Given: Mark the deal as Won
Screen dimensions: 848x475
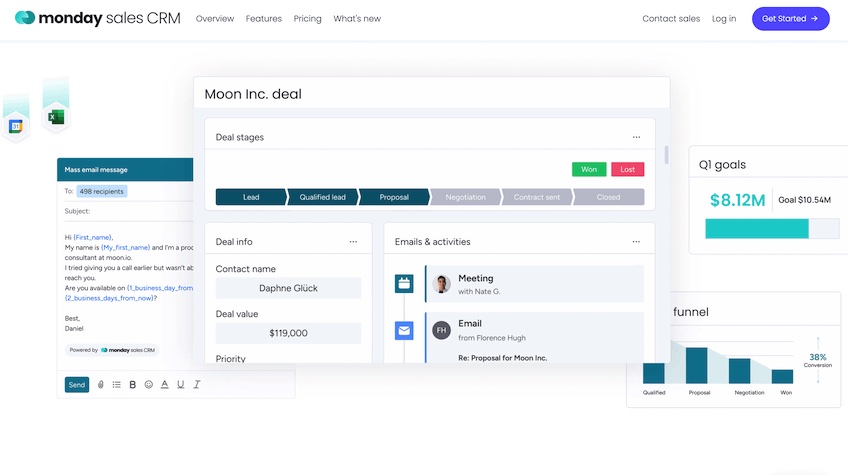Looking at the screenshot, I should tap(589, 169).
